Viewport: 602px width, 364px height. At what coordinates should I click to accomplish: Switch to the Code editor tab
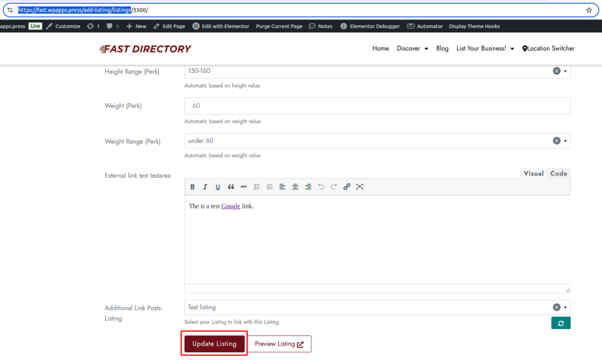[558, 173]
